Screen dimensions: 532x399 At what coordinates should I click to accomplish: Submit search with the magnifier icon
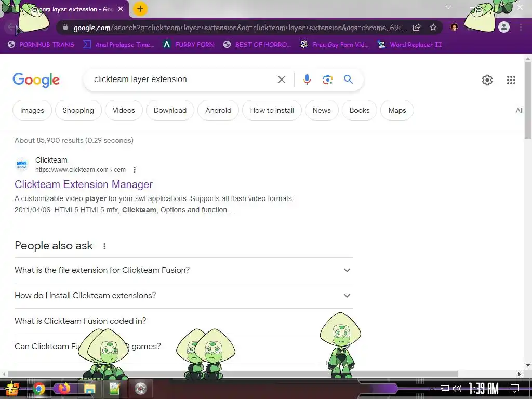[349, 79]
